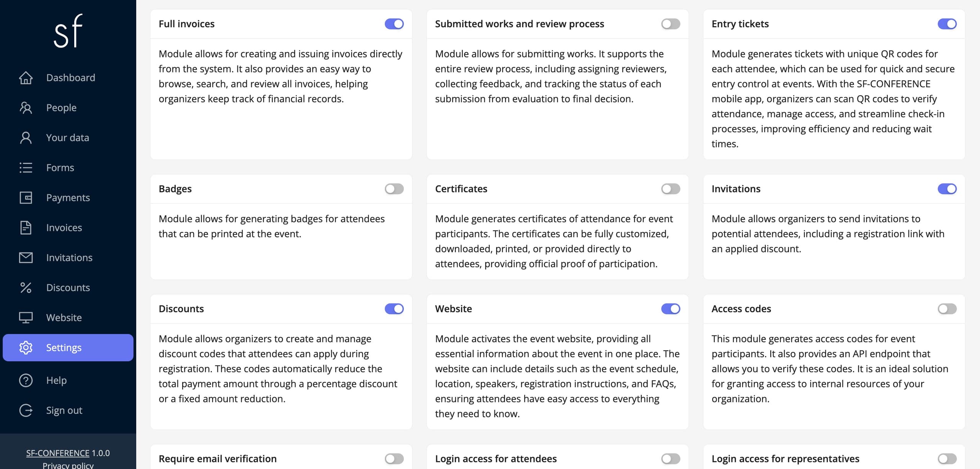Click the Invitations envelope icon in sidebar
Screen dimensions: 980x469
(26, 257)
